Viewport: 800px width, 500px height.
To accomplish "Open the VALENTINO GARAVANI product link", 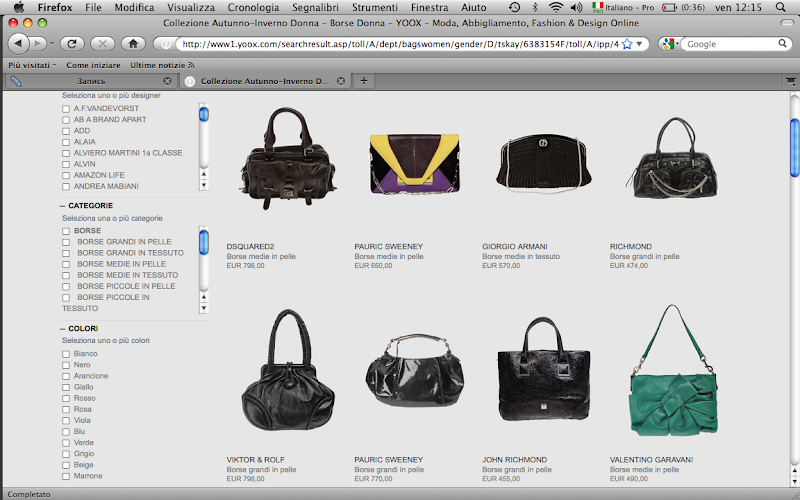I will tap(651, 460).
